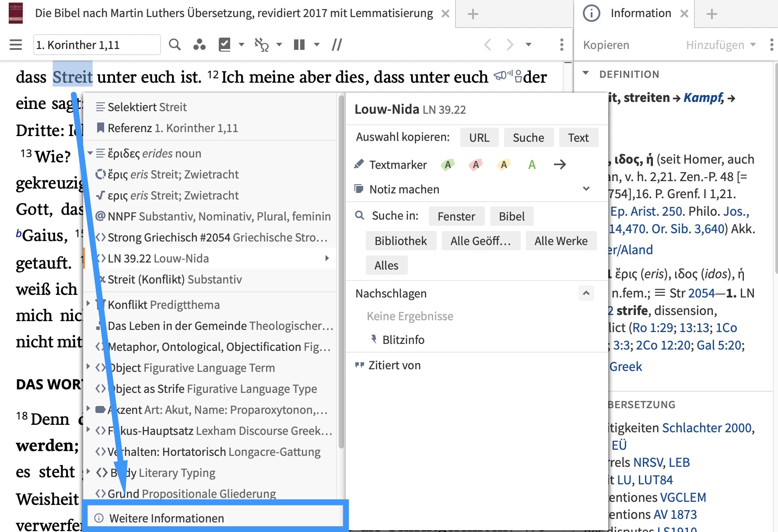778x532 pixels.
Task: Select the Selektiert Streit menu entry
Action: (x=210, y=107)
